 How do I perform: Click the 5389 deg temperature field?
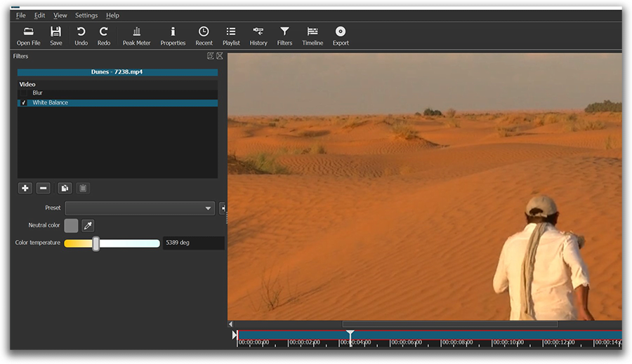(193, 243)
